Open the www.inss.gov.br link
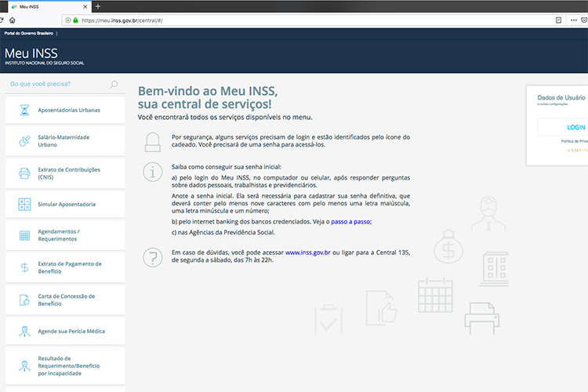This screenshot has height=392, width=588. [x=307, y=252]
